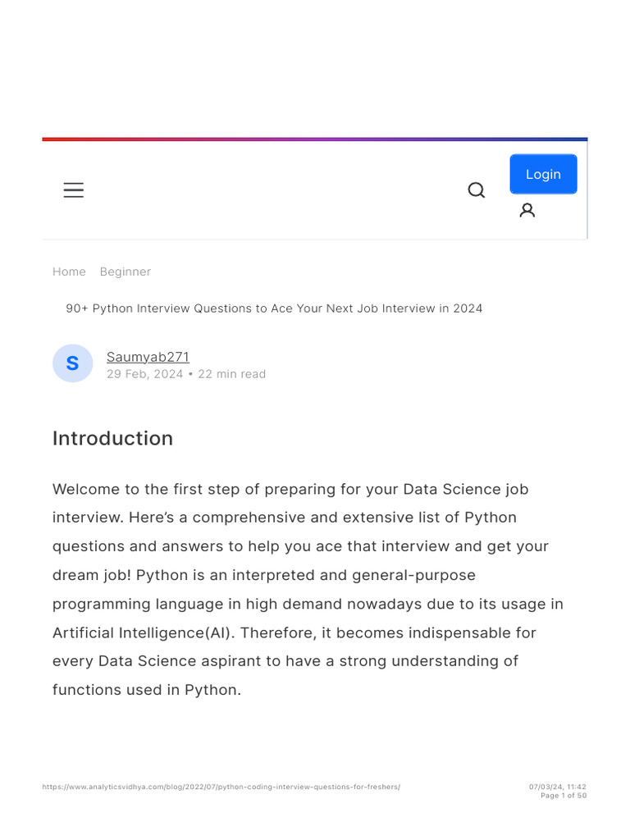Click the author avatar with letter S

coord(72,363)
